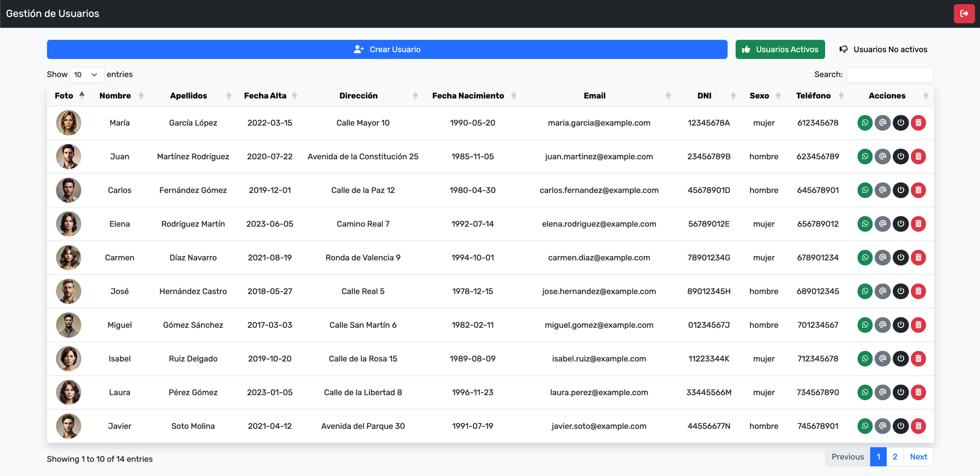This screenshot has width=980, height=476.
Task: Toggle Elena's power icon
Action: [x=900, y=224]
